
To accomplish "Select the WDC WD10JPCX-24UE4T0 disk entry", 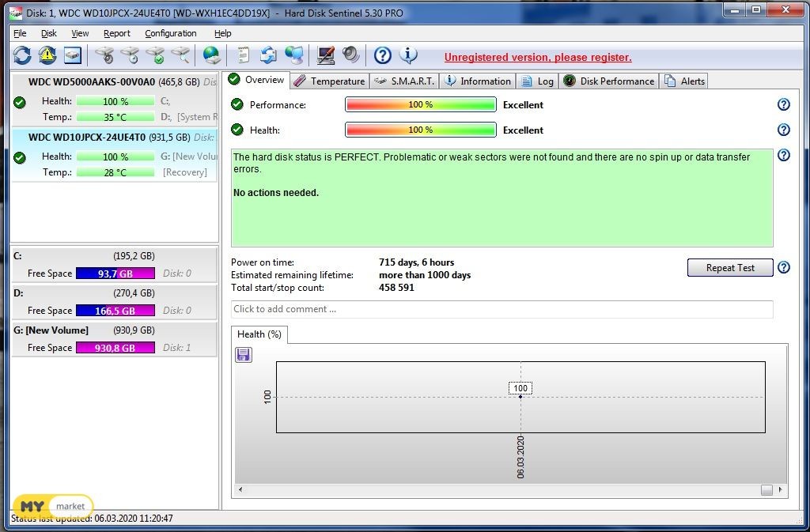I will click(x=115, y=155).
